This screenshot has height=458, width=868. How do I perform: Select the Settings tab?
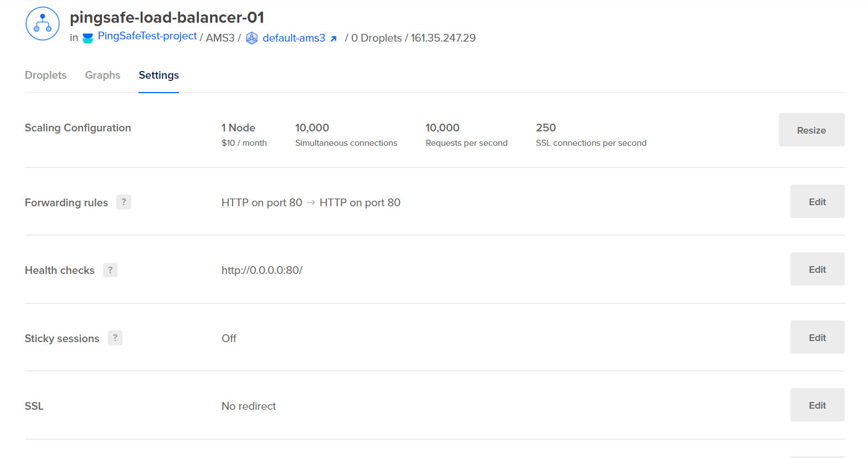tap(158, 75)
